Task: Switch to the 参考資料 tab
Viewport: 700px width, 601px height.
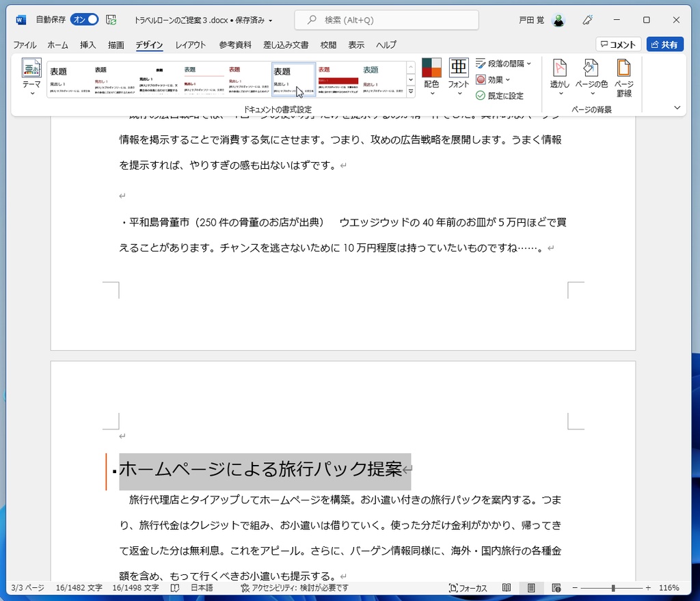Action: (x=235, y=44)
